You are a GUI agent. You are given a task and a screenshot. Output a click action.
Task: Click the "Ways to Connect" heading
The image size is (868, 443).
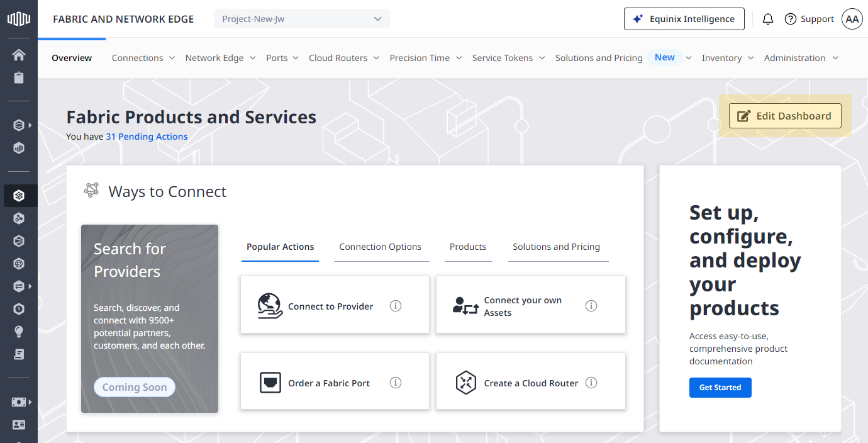[167, 192]
